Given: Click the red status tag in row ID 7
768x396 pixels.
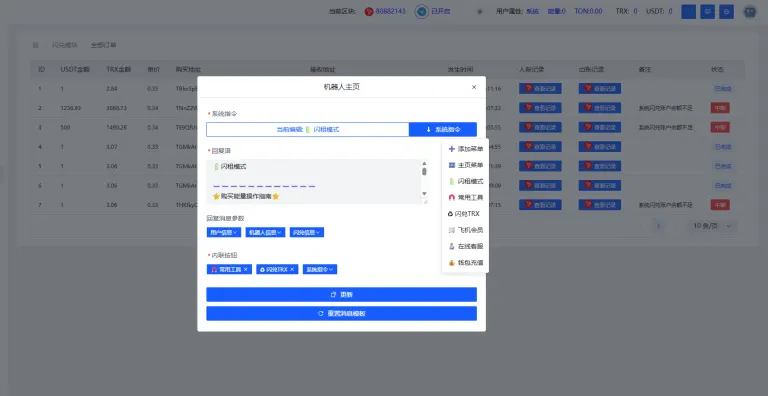Looking at the screenshot, I should [720, 205].
